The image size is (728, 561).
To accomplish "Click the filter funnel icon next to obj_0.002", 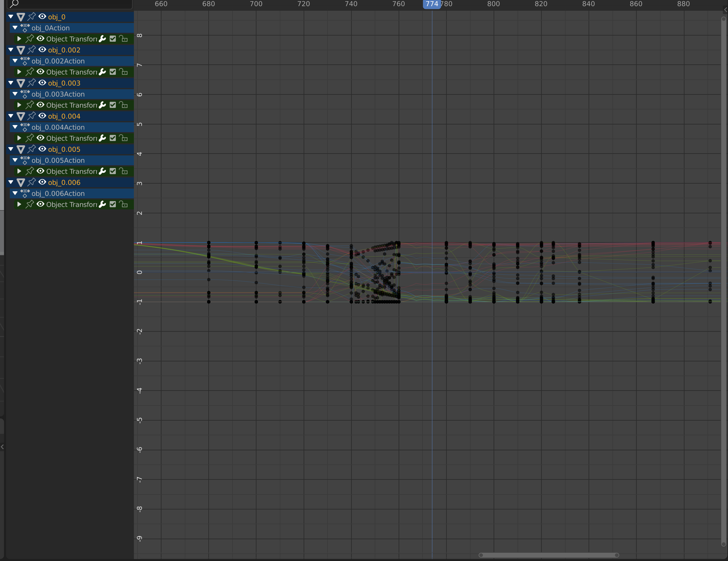I will (x=21, y=50).
